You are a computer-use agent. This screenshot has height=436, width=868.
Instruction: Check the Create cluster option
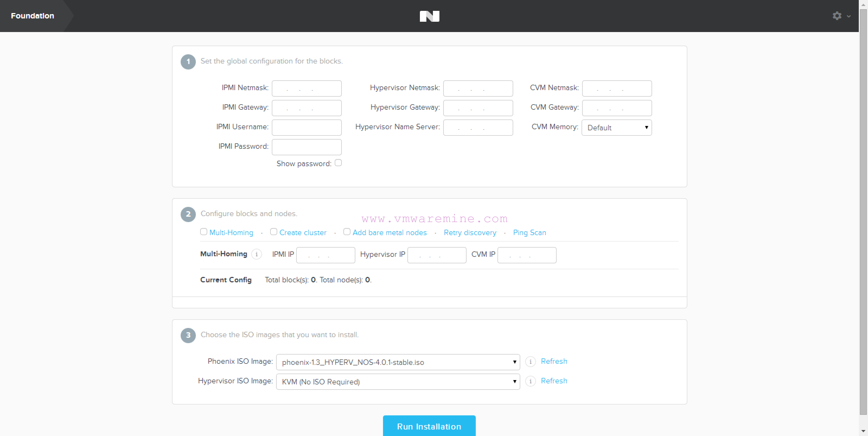(274, 232)
